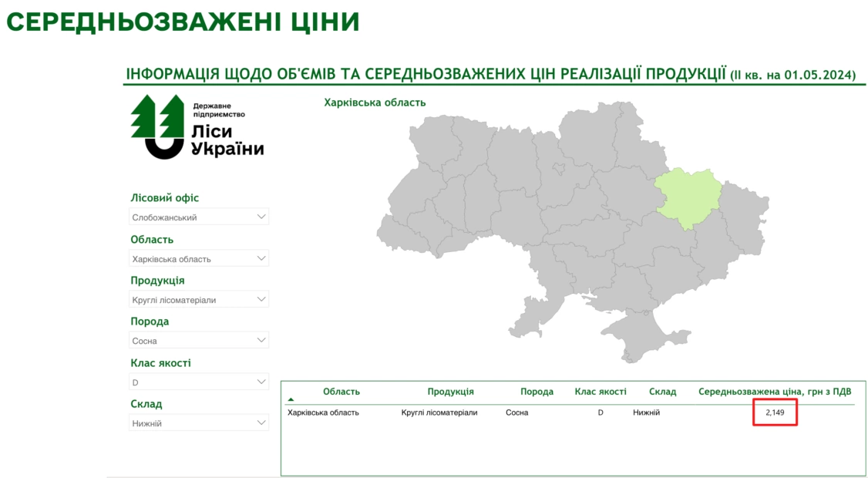
Task: Click table cell Сосна in the row
Action: (x=516, y=412)
